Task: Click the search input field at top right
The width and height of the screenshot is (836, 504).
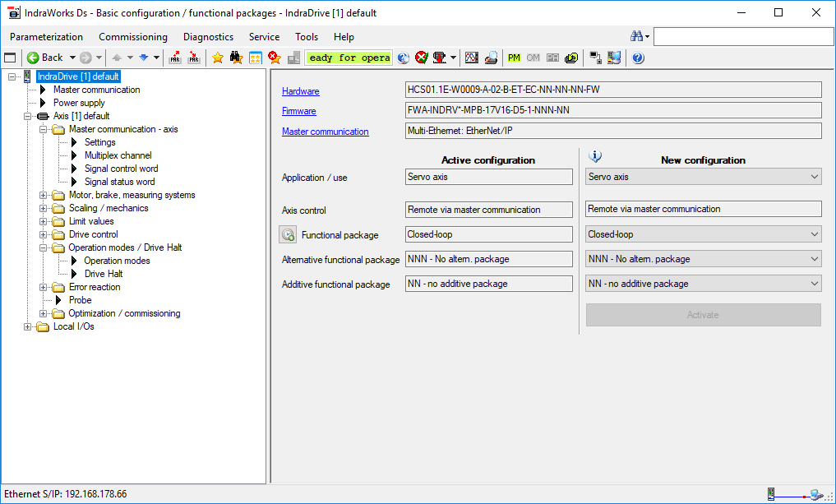Action: [743, 36]
